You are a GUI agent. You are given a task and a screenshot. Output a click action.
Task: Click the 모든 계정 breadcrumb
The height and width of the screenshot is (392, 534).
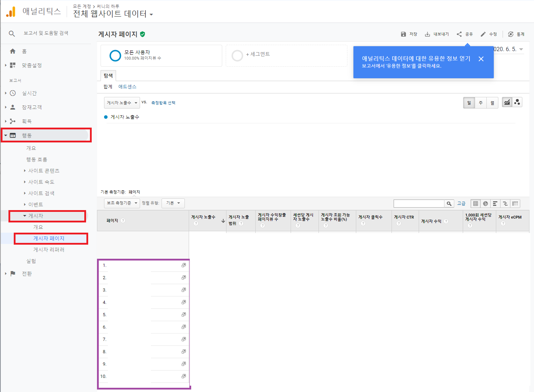pyautogui.click(x=82, y=6)
